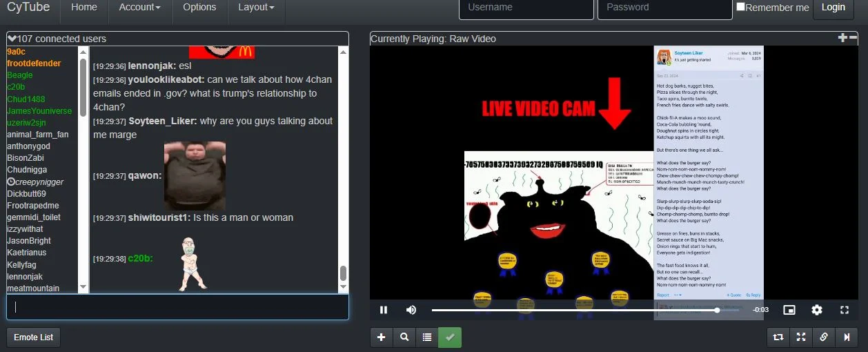
Task: Show the playlist list button
Action: pyautogui.click(x=427, y=338)
